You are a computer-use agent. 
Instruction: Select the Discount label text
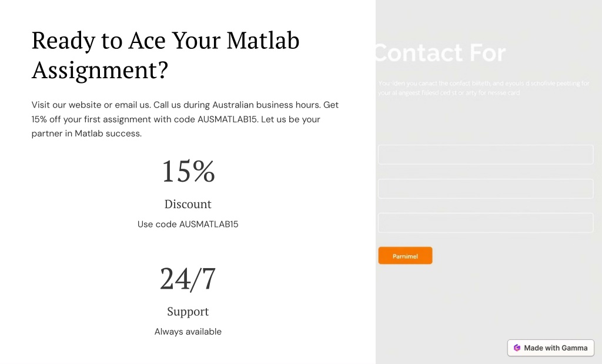click(188, 204)
